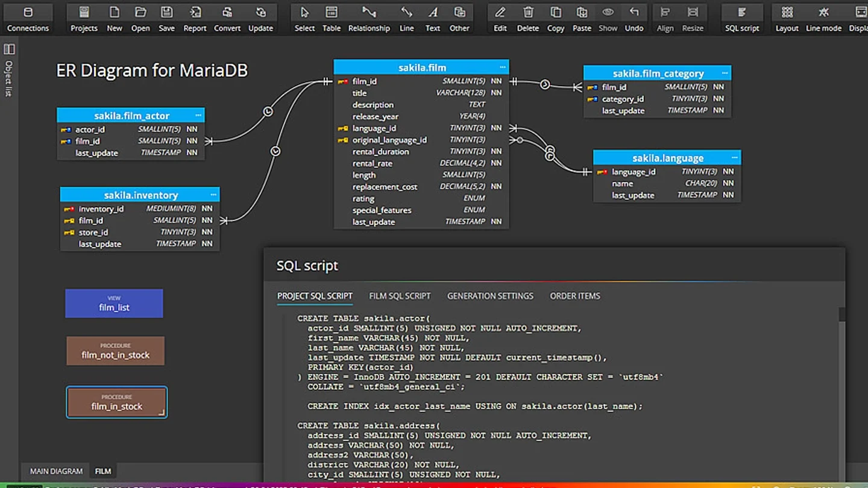Viewport: 868px width, 488px height.
Task: Open the sakila.inventory table options menu
Action: coord(213,195)
